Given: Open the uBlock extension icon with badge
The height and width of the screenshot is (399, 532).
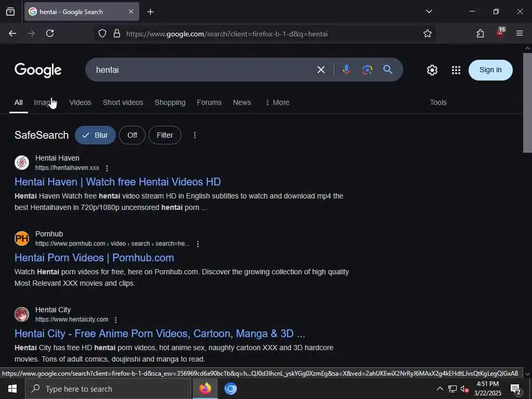Looking at the screenshot, I should [500, 33].
